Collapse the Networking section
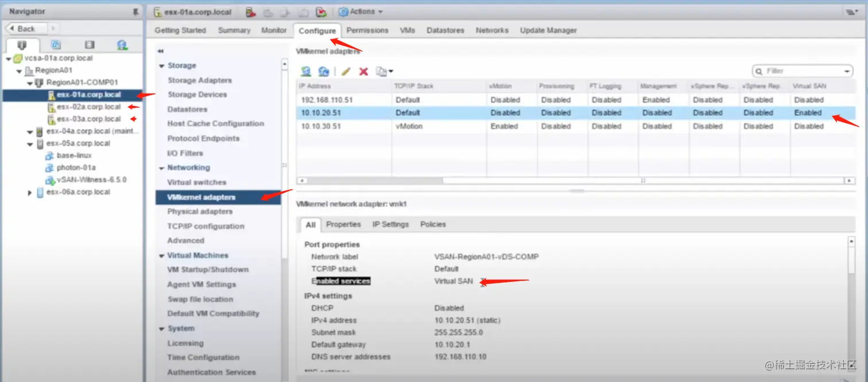The height and width of the screenshot is (382, 868). tap(162, 168)
